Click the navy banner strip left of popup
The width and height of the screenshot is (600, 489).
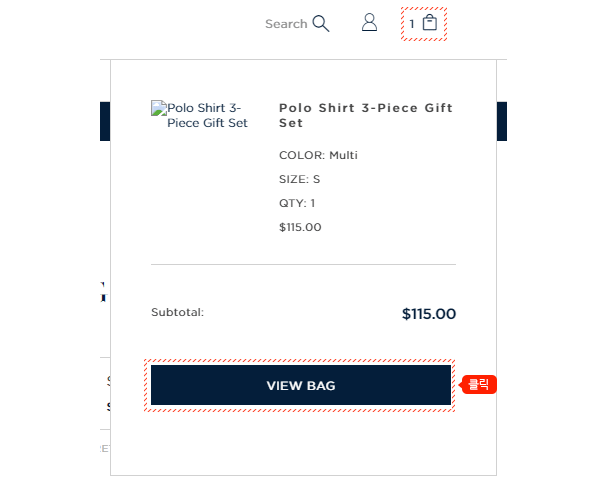[105, 121]
